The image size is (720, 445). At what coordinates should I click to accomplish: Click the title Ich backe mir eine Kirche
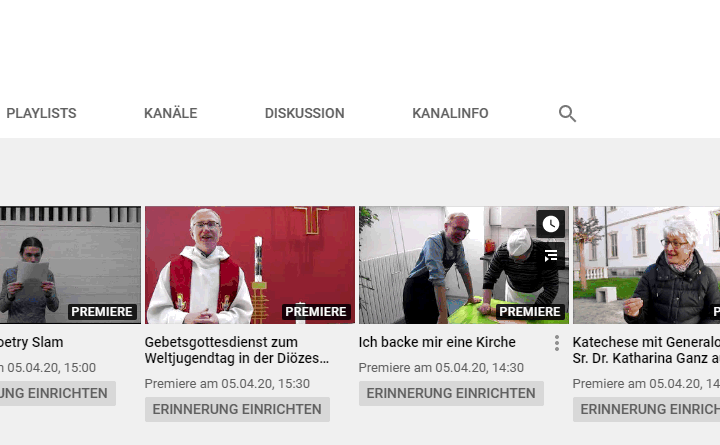click(437, 342)
